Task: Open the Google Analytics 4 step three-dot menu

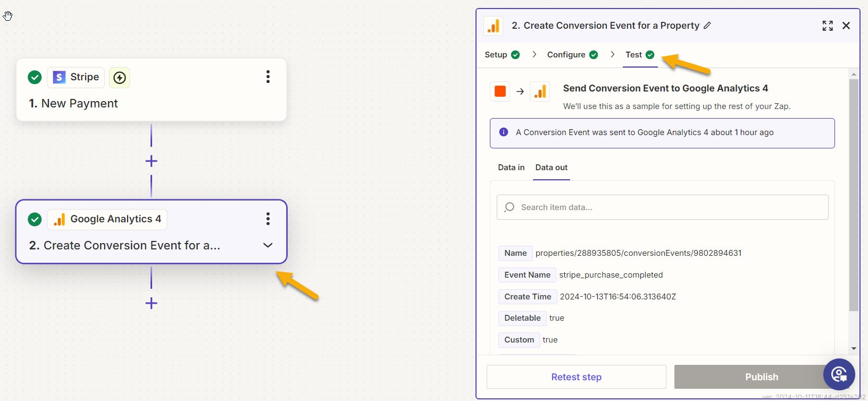Action: coord(268,219)
